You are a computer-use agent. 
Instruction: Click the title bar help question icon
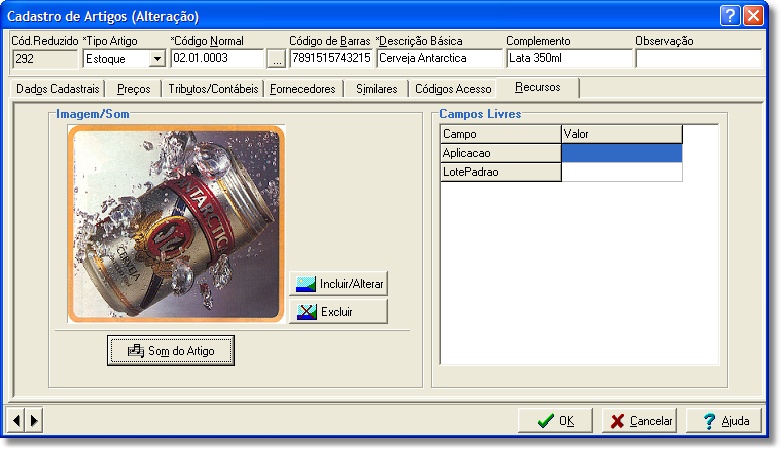pyautogui.click(x=730, y=15)
